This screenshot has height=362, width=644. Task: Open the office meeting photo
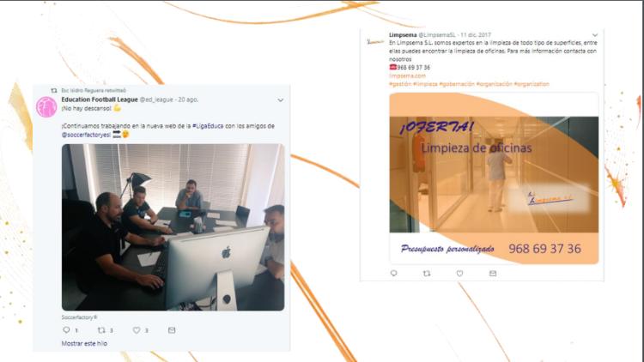point(173,227)
